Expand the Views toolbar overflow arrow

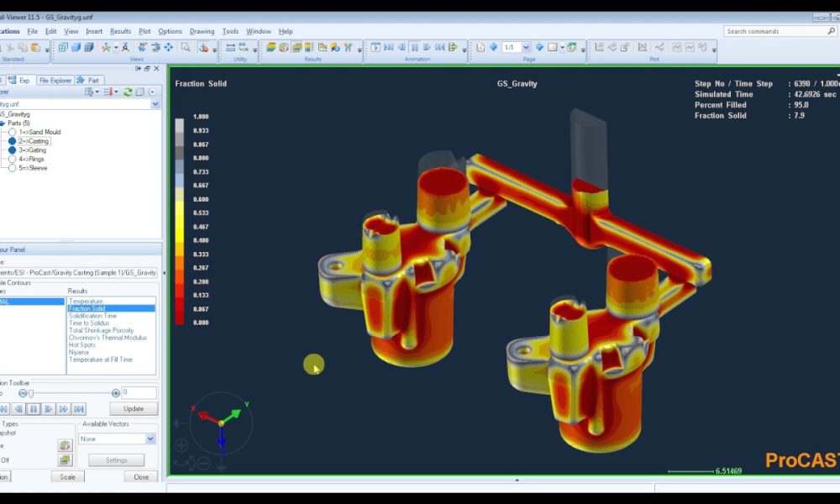214,50
